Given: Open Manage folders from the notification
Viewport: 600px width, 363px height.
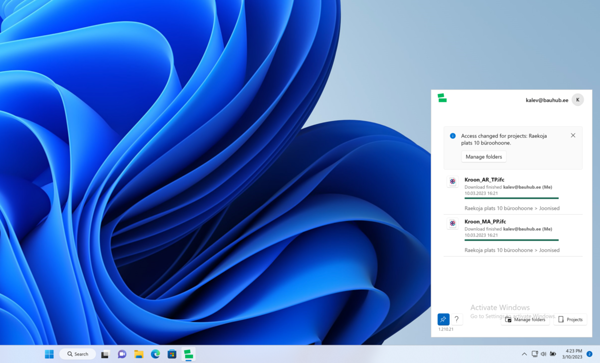Looking at the screenshot, I should point(484,157).
